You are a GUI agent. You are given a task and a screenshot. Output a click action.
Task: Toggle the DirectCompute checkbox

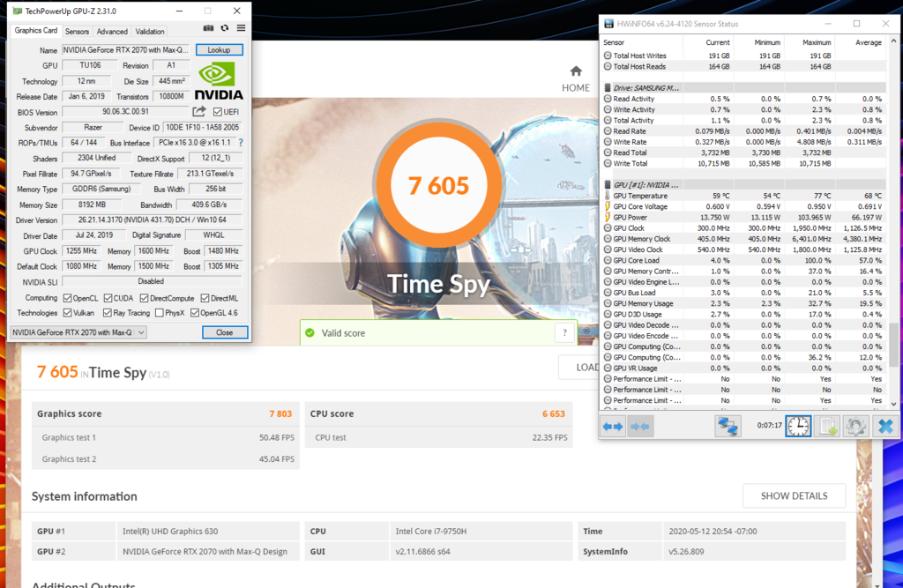tap(144, 298)
